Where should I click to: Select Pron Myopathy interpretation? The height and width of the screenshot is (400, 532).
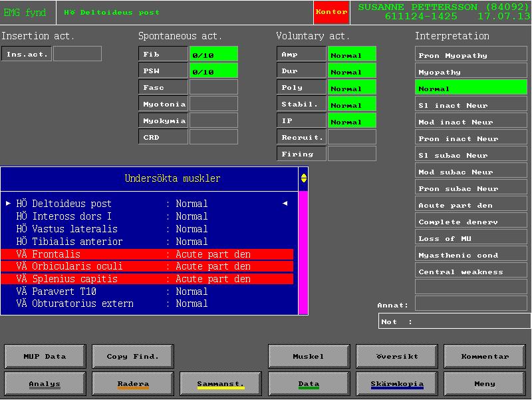click(471, 54)
